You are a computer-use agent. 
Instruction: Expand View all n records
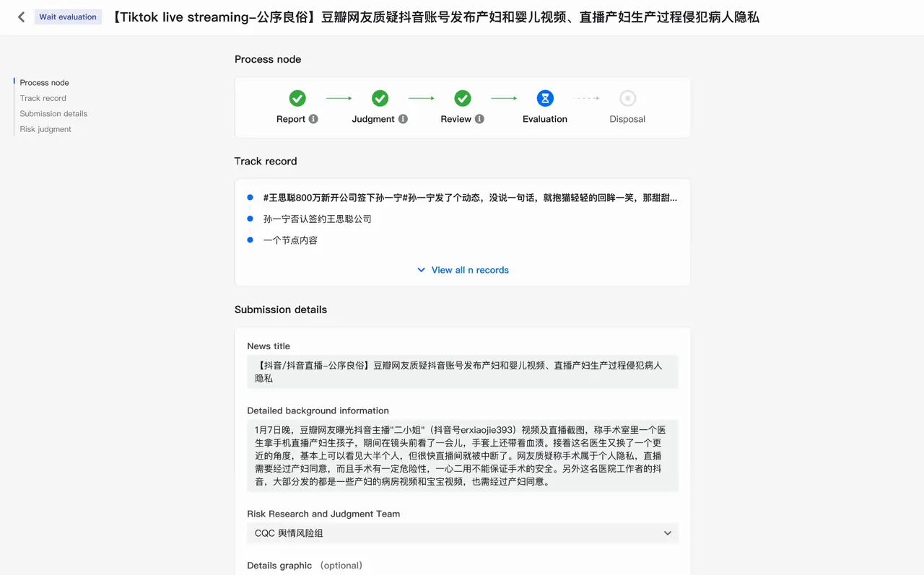point(463,270)
